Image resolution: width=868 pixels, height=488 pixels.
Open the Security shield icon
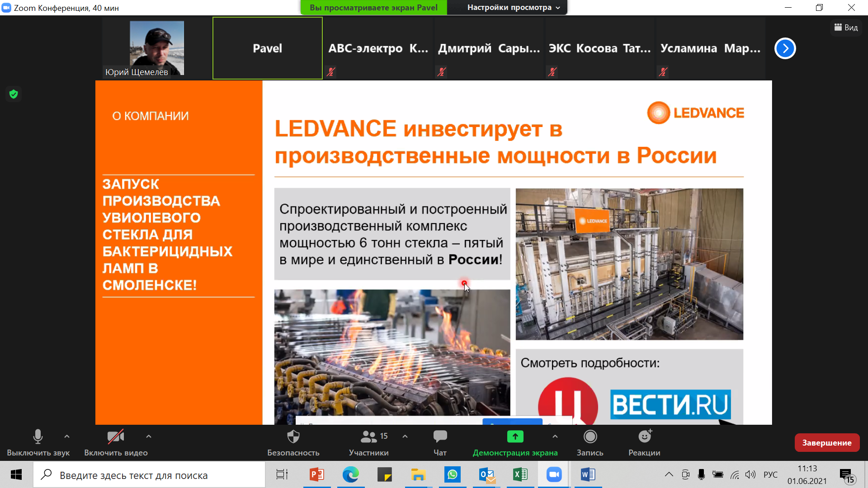293,437
